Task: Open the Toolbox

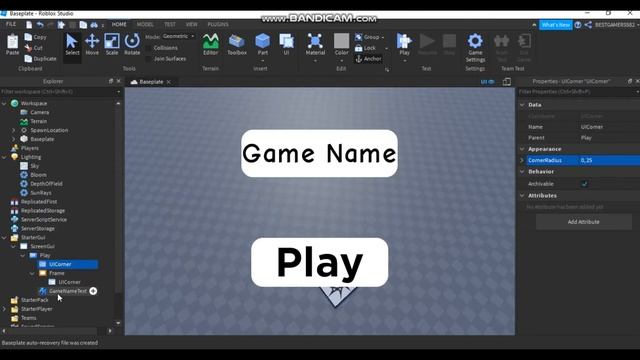Action: 237,44
